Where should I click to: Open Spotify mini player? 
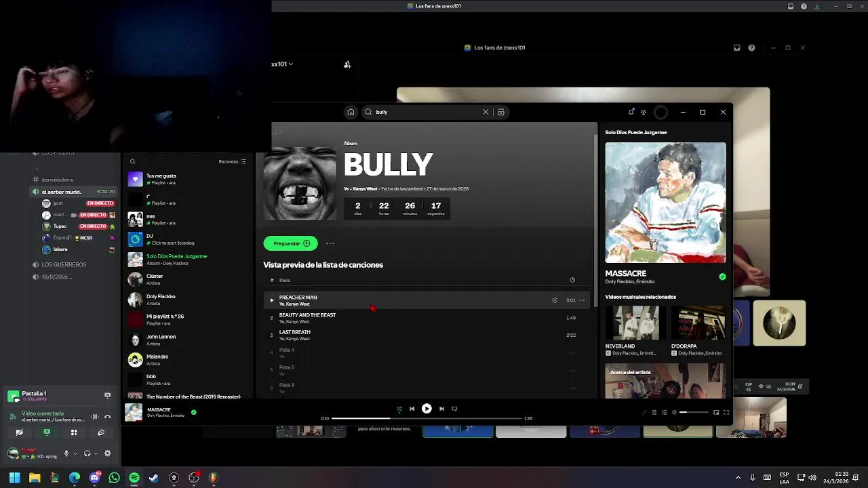[716, 412]
